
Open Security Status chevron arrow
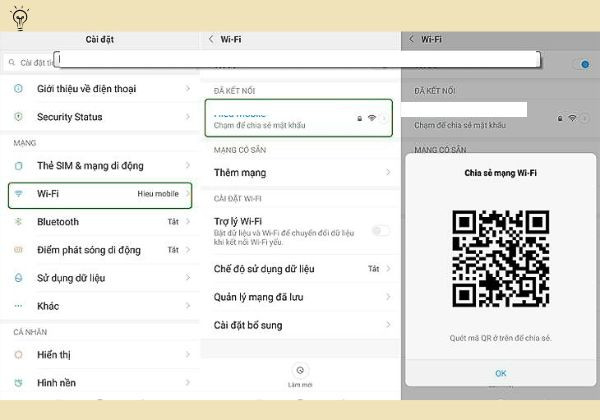(x=188, y=117)
